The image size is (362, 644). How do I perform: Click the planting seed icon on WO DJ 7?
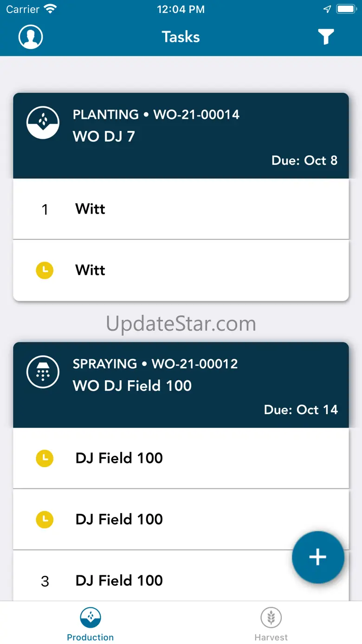tap(43, 123)
